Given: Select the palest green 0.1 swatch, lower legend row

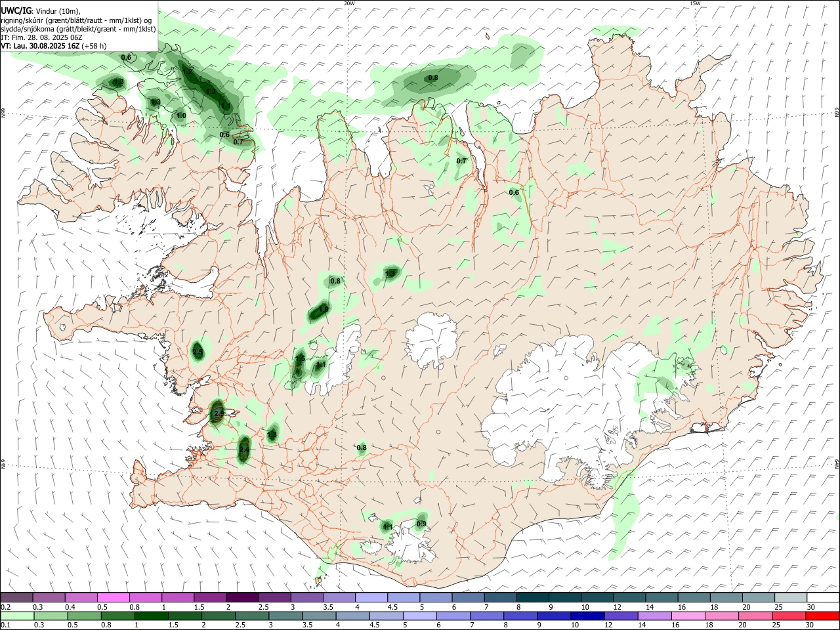Looking at the screenshot, I should [18, 616].
